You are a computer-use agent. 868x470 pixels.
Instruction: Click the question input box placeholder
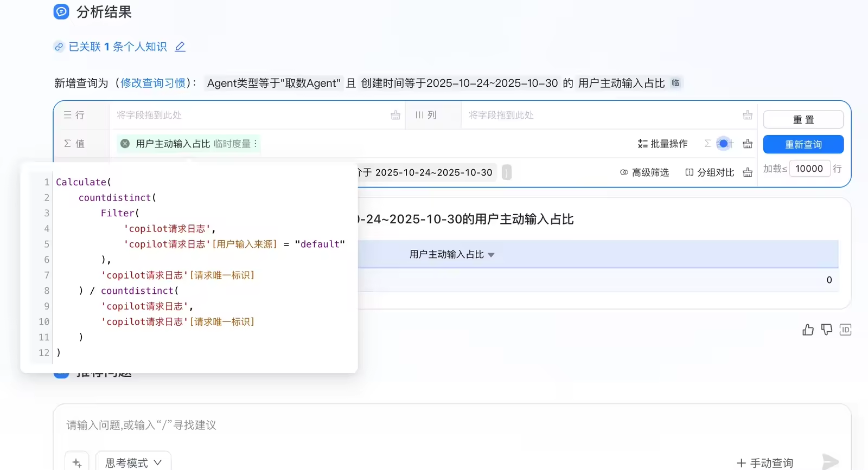pos(141,425)
